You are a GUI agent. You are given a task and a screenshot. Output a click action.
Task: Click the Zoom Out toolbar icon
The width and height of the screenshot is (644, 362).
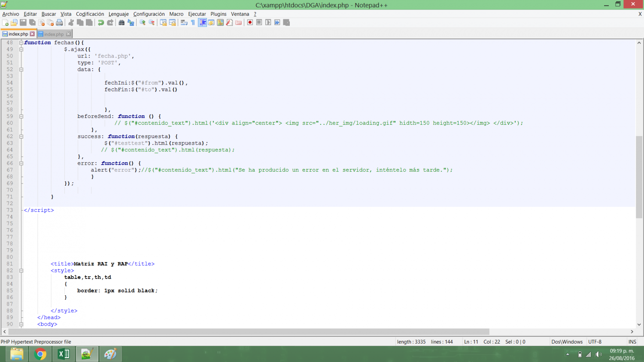tap(152, 22)
